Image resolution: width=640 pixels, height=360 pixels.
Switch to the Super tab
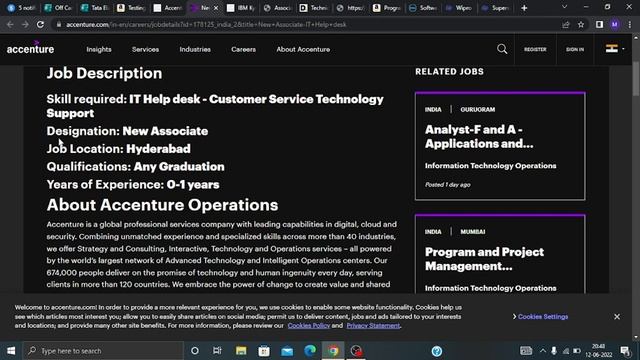(x=495, y=8)
